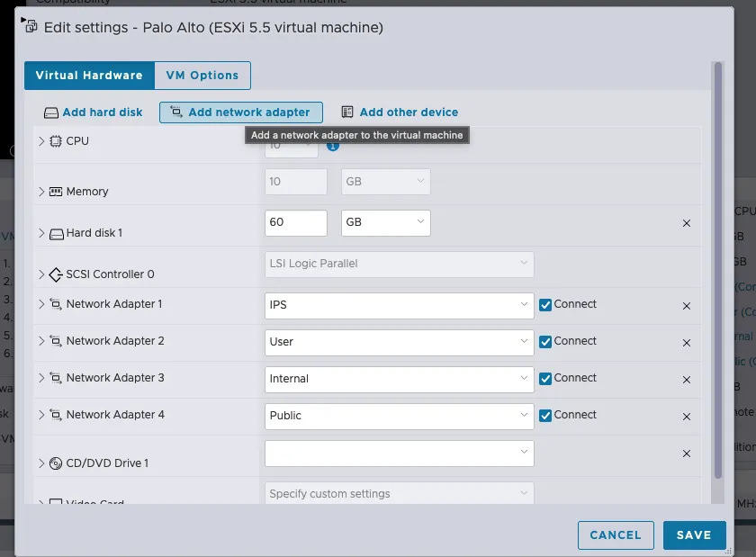Disable Connect for Network Adapter 4
Screen dimensions: 756x557
(545, 416)
